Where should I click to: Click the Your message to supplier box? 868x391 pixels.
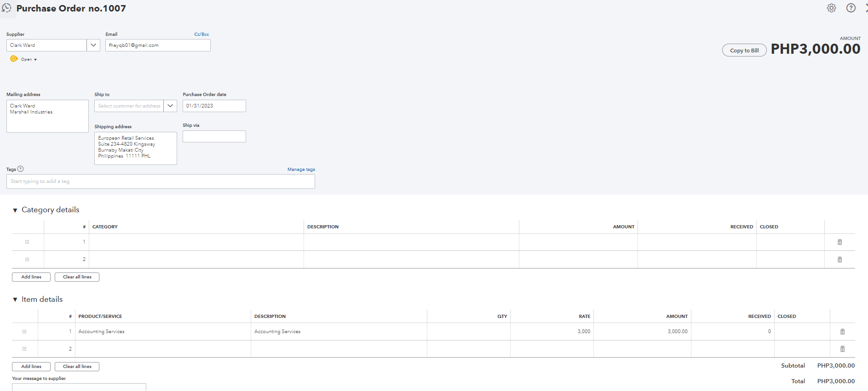coord(79,387)
